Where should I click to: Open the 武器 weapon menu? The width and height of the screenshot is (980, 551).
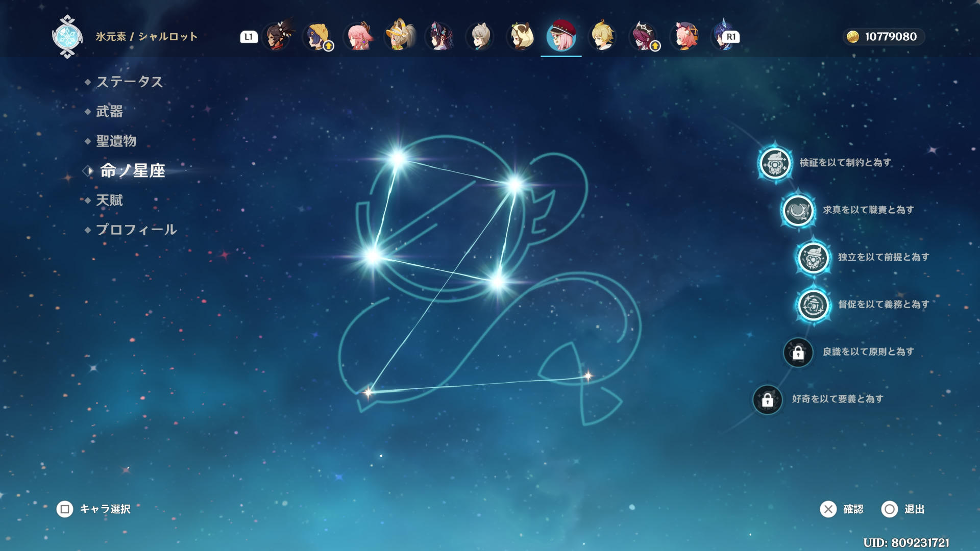(109, 111)
